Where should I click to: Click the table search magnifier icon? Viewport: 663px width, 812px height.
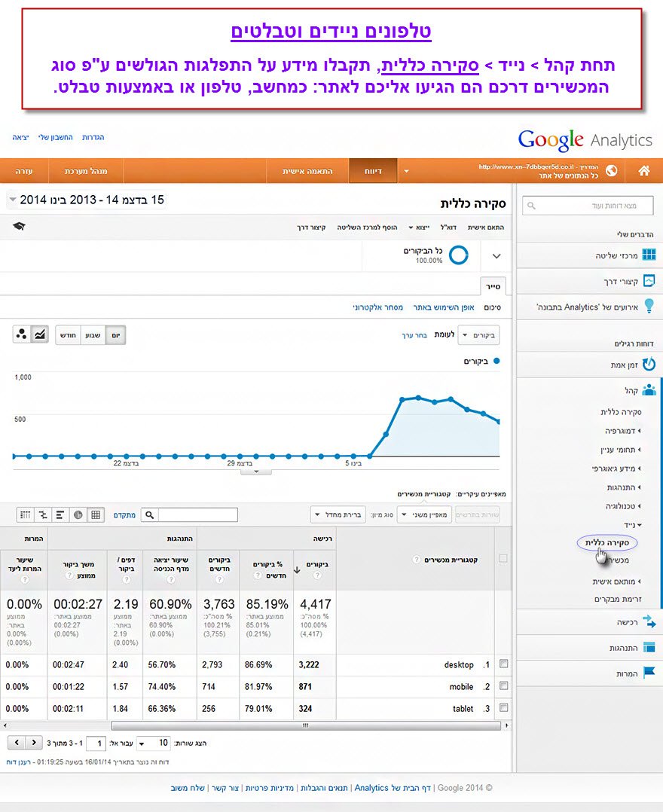point(150,515)
